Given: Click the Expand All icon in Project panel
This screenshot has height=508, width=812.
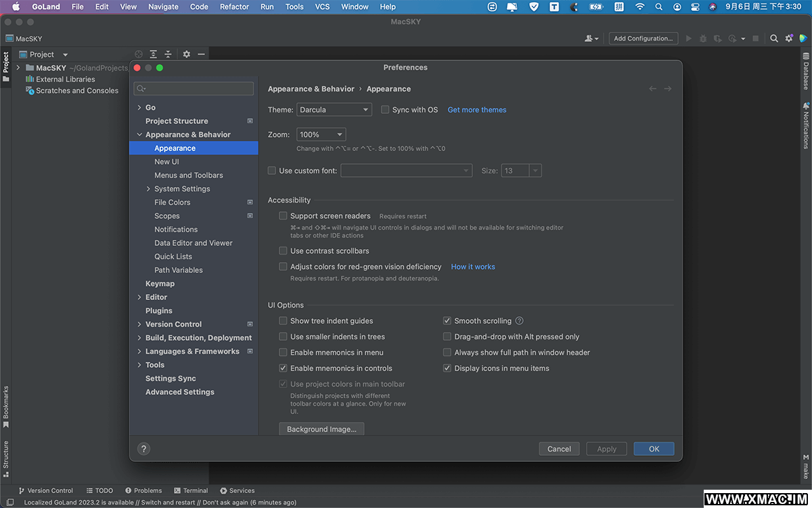Looking at the screenshot, I should click(x=154, y=54).
